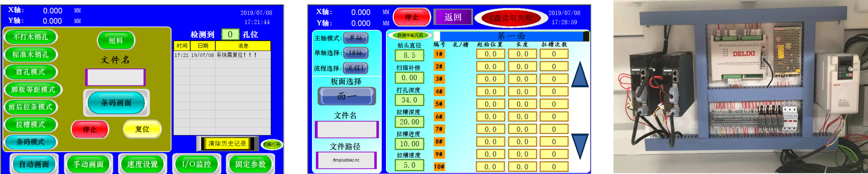Edit 拉槽深度 value 20.00
This screenshot has height=174, width=868.
(x=409, y=122)
